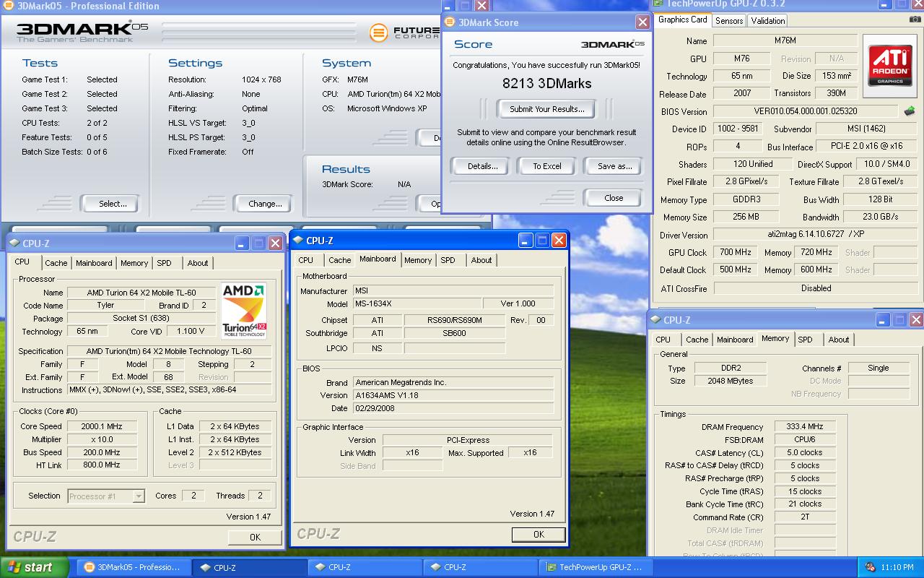Click Chipset RS690/RS690M value
Image resolution: width=924 pixels, height=578 pixels.
click(455, 320)
